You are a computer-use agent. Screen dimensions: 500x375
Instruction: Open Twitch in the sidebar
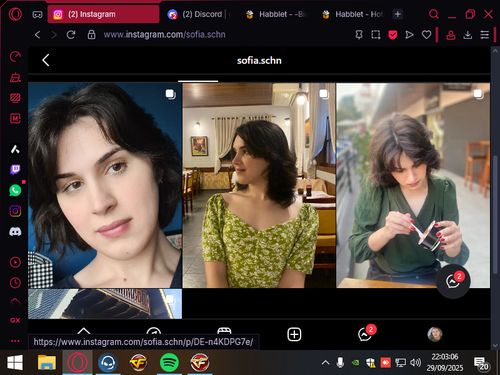15,170
